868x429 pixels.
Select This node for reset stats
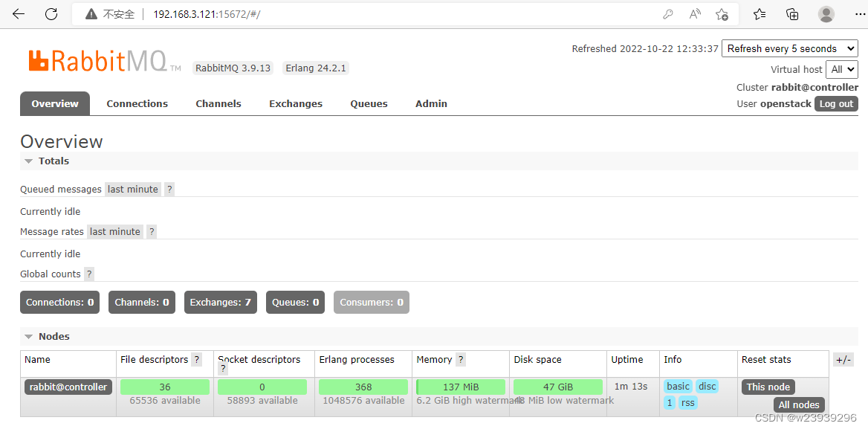click(x=768, y=387)
